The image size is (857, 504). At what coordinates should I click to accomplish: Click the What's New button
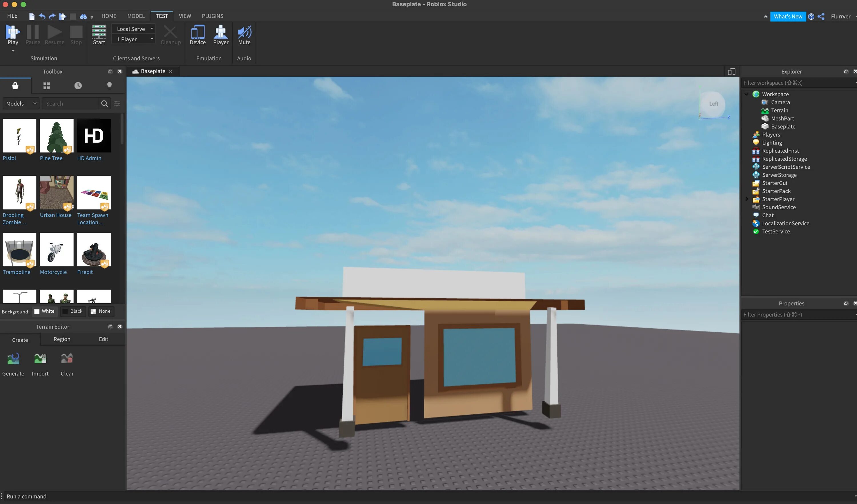tap(788, 16)
